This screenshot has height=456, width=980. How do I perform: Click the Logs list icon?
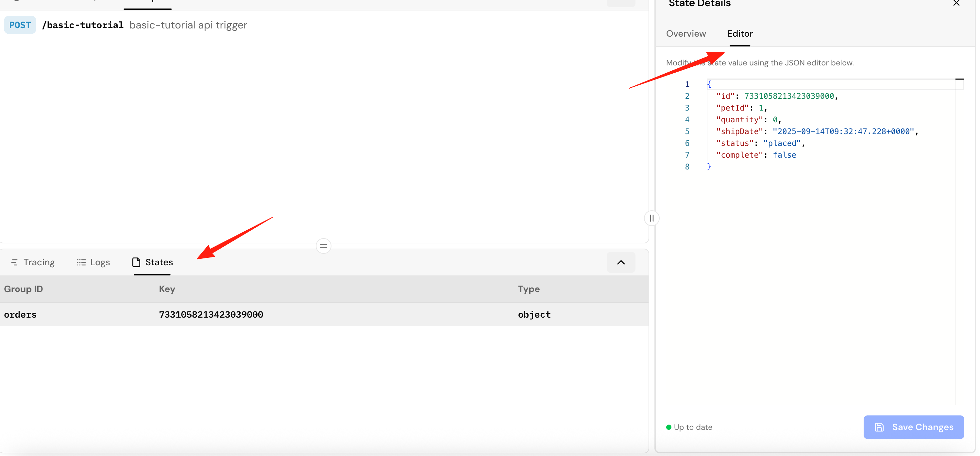81,262
